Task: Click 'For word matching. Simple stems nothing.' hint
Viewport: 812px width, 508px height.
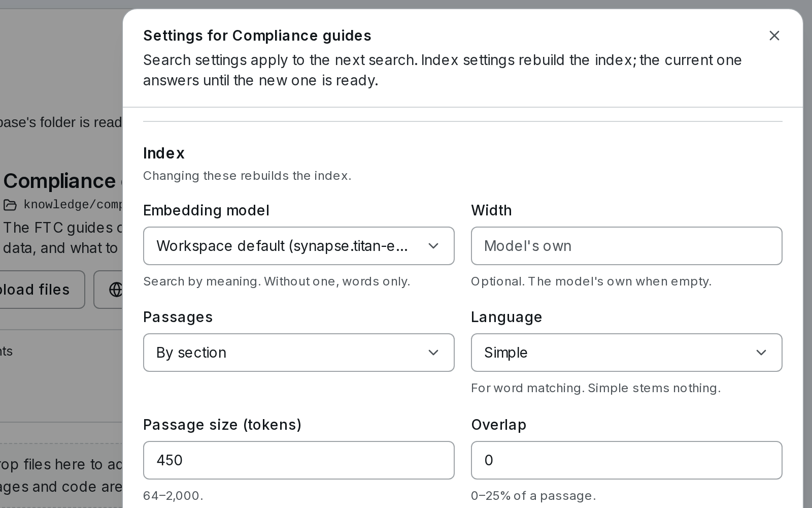Action: [596, 388]
